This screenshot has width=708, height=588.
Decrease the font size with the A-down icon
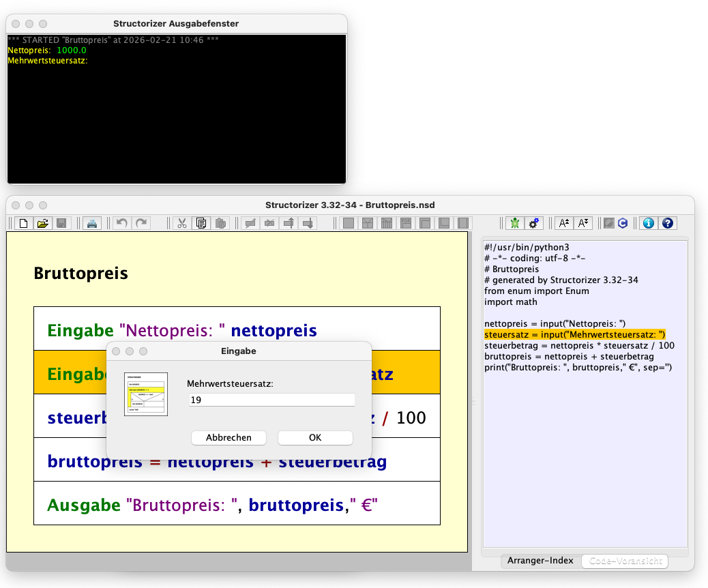583,223
